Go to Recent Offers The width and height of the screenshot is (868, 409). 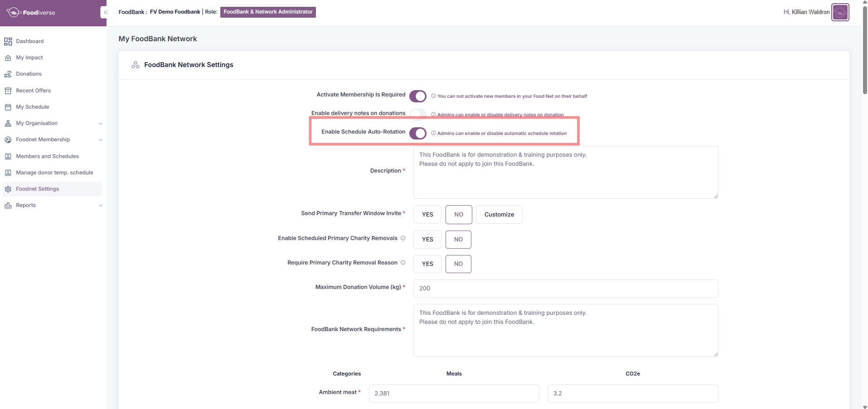pos(33,91)
